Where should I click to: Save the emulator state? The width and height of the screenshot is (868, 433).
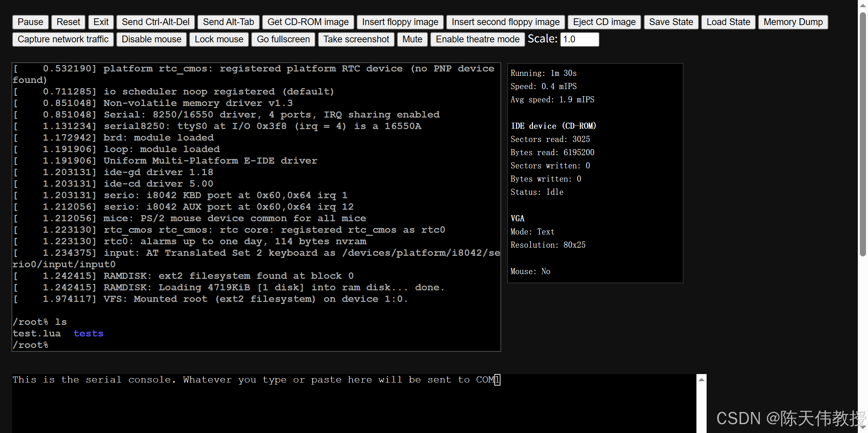tap(671, 22)
